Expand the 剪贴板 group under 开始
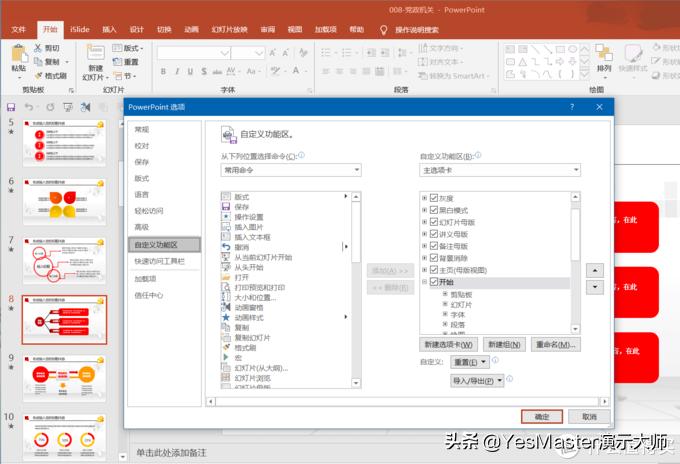The height and width of the screenshot is (464, 680). [x=445, y=294]
